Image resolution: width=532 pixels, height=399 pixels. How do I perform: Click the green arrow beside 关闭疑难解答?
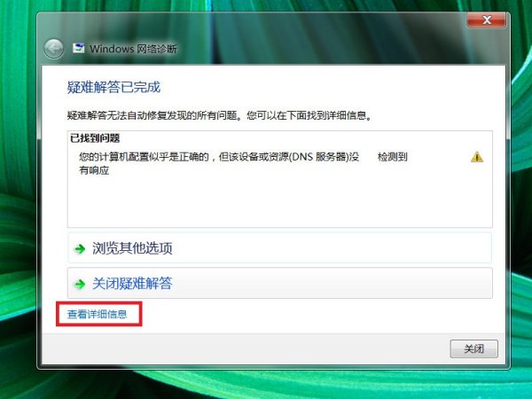(80, 284)
